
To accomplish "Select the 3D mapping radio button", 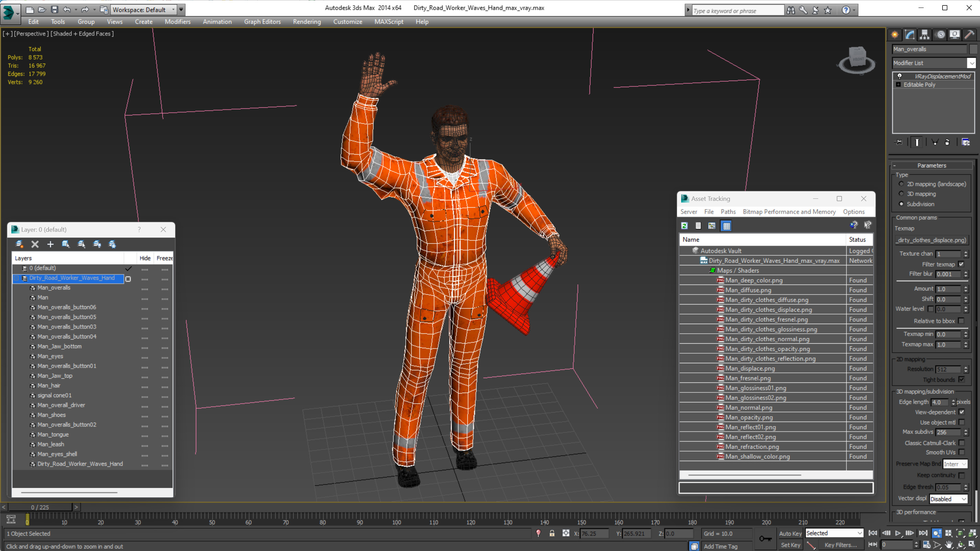I will [x=901, y=194].
